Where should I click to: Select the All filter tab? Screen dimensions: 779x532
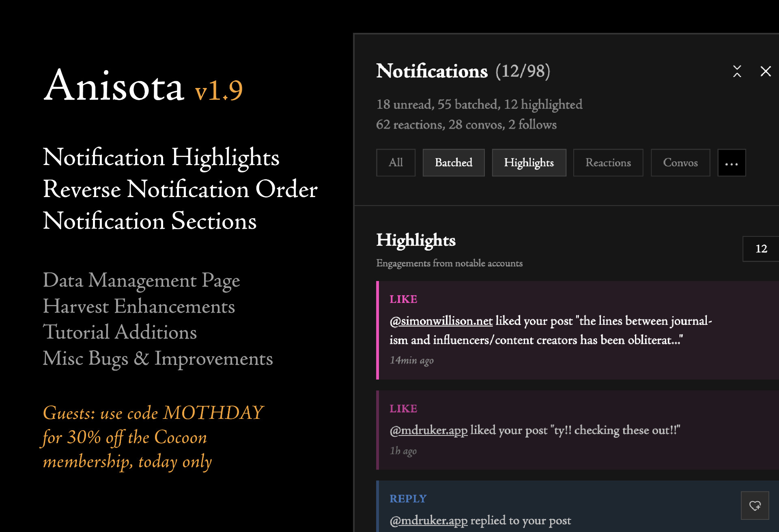(396, 163)
